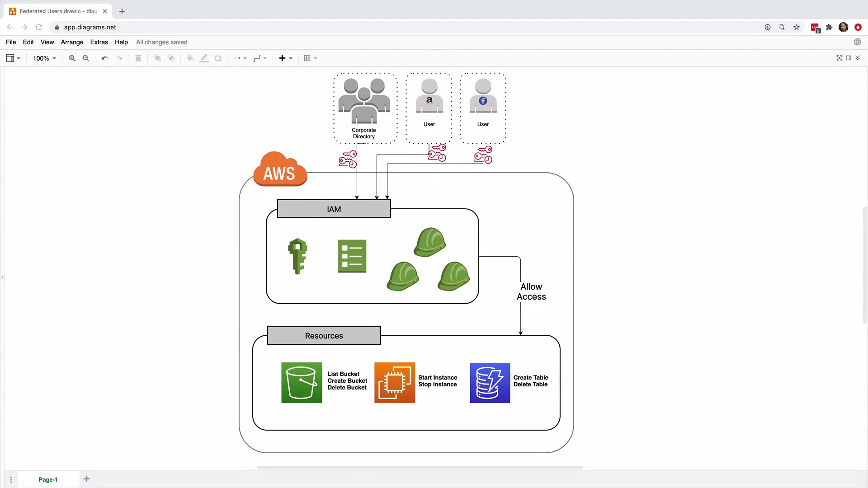Open the 100% zoom level dropdown

coord(44,58)
